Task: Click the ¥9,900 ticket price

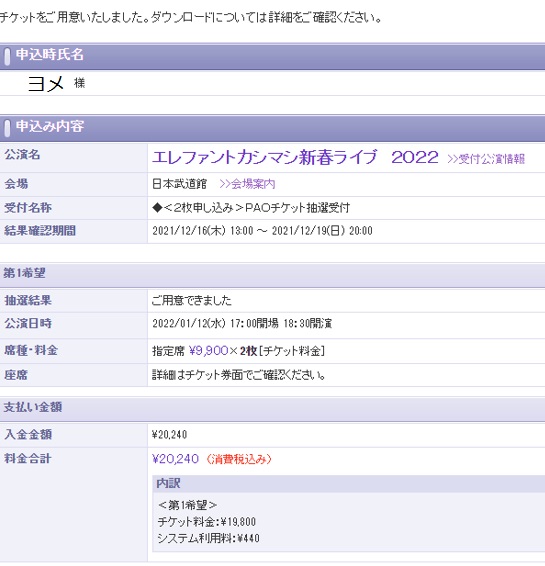Action: 209,351
